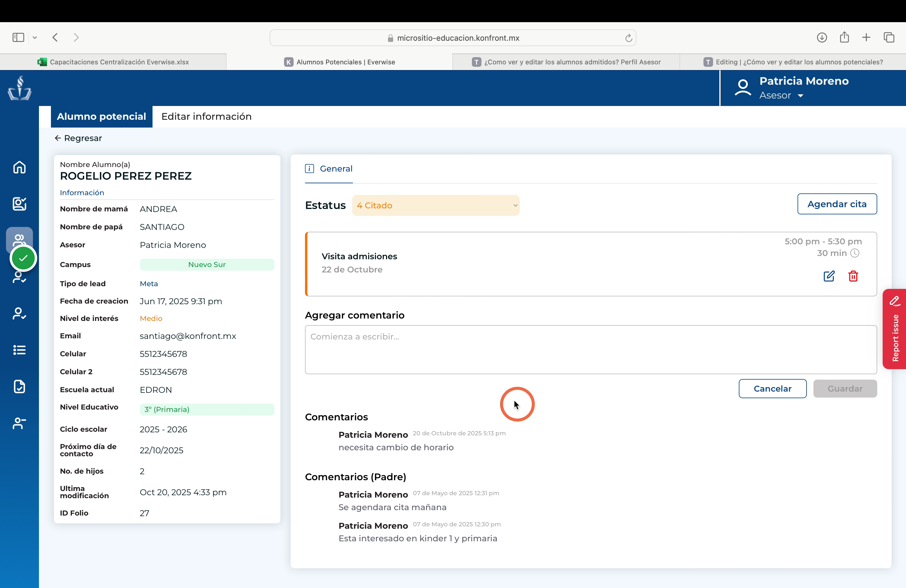Click the Meta lead type link
The width and height of the screenshot is (906, 588).
(149, 284)
